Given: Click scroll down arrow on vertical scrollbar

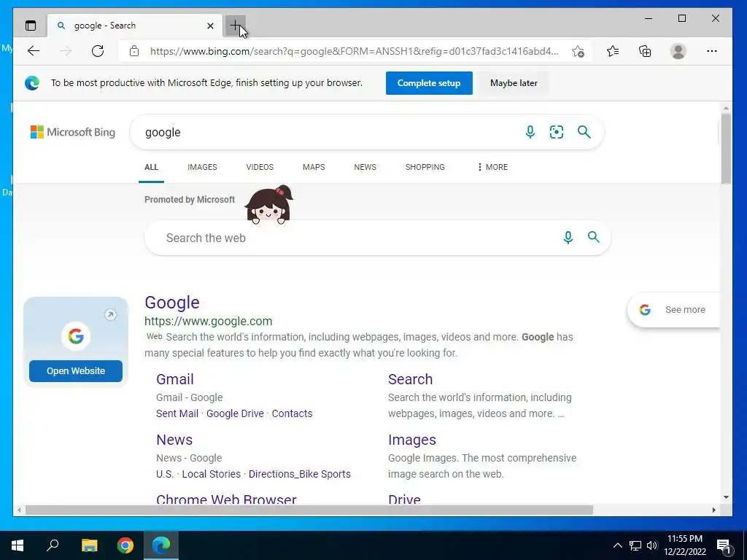Looking at the screenshot, I should [726, 497].
